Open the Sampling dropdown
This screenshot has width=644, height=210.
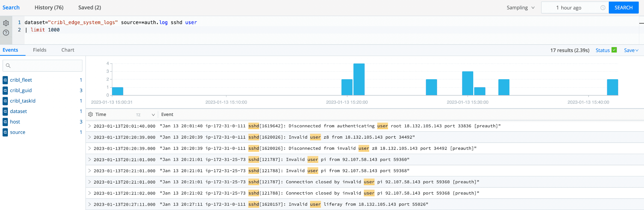[520, 8]
